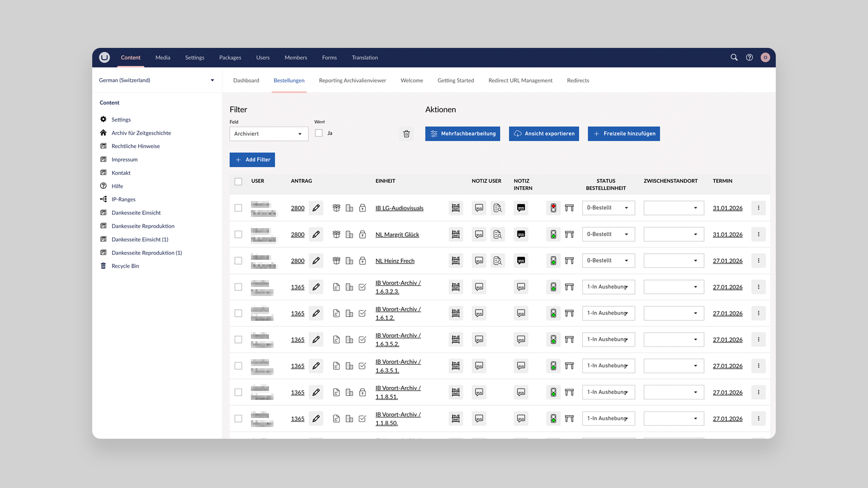Click the red traffic light in IB LG-Audiovisuals row
This screenshot has height=488, width=868.
(x=553, y=208)
